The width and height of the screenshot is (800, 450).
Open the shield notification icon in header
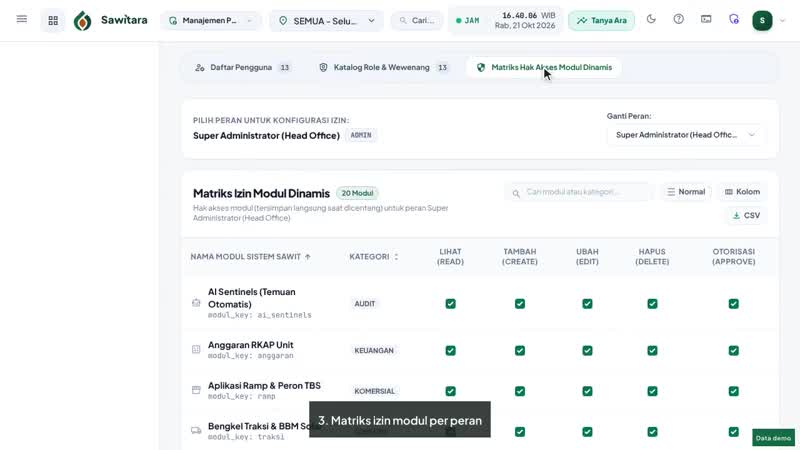734,19
